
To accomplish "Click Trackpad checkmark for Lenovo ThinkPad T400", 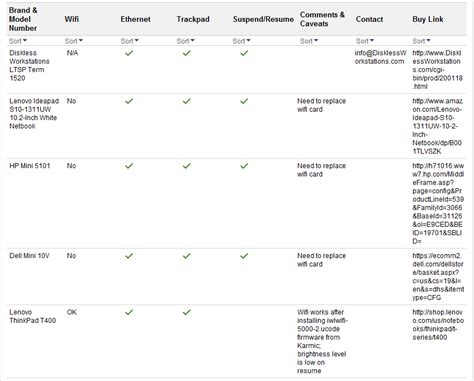I will pos(187,312).
